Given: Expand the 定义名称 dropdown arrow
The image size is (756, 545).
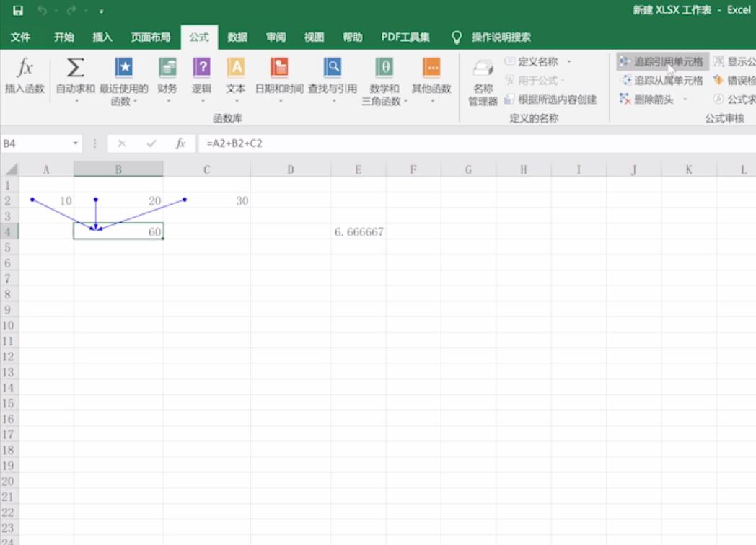Looking at the screenshot, I should click(569, 62).
